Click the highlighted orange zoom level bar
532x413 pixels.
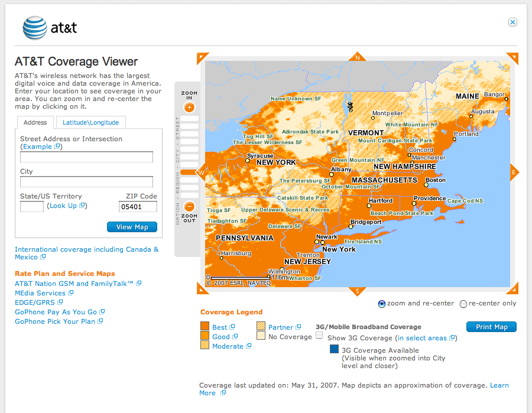(189, 173)
